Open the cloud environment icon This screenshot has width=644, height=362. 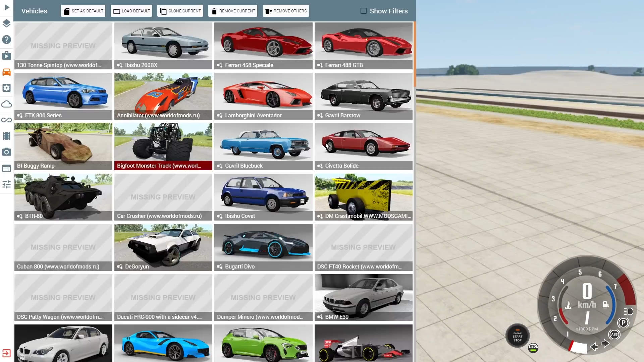[7, 104]
